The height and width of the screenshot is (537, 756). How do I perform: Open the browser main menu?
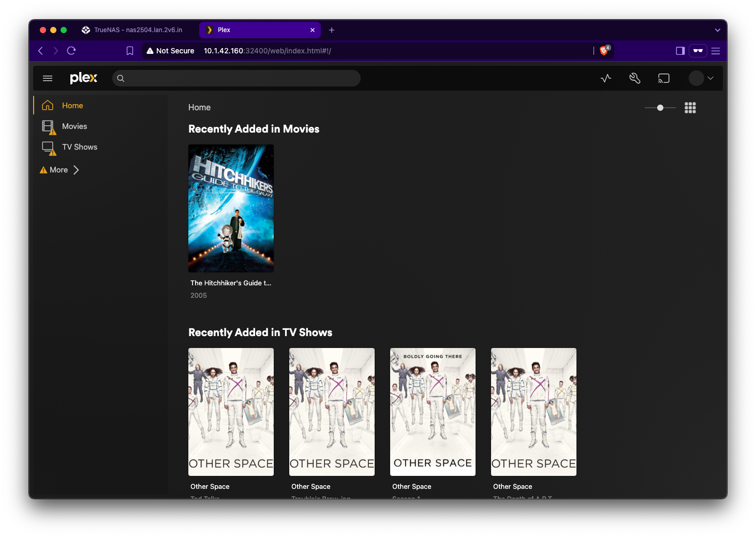click(716, 51)
